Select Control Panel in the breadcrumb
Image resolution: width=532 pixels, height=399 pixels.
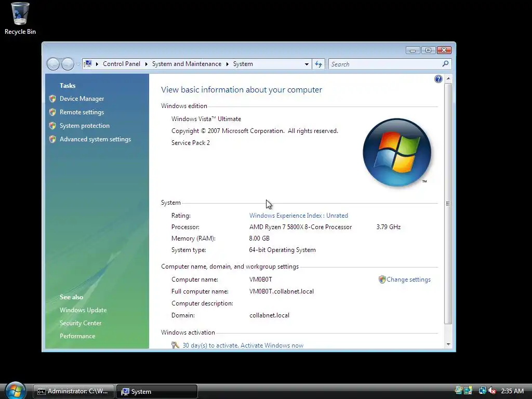[122, 64]
